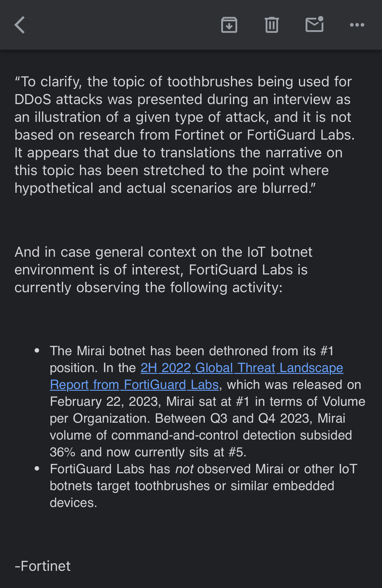Tap the 'And in case general context' paragraph
Screen dimensions: 382x588
pyautogui.click(x=163, y=270)
